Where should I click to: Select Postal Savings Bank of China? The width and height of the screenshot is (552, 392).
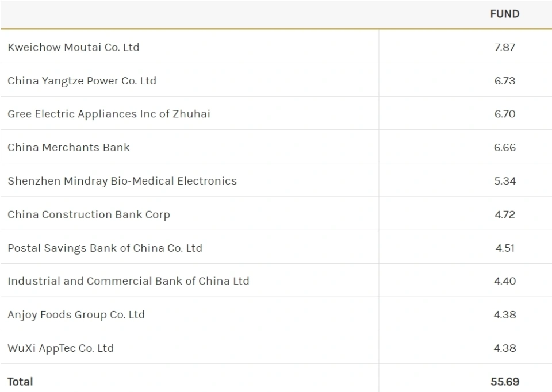point(105,248)
